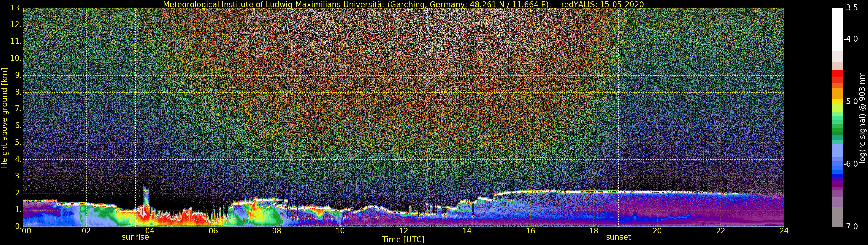Click the '20' time axis tick label
868x245 pixels.
tap(657, 231)
